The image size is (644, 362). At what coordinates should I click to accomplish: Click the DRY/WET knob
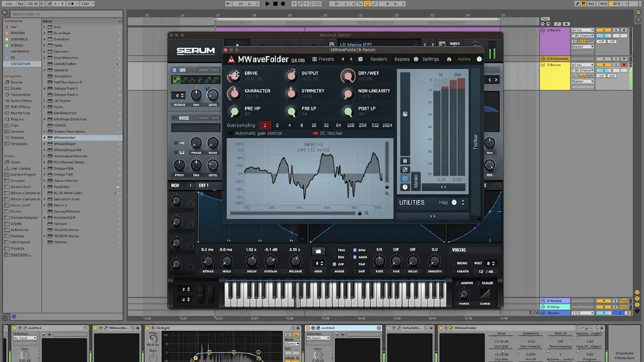click(348, 76)
